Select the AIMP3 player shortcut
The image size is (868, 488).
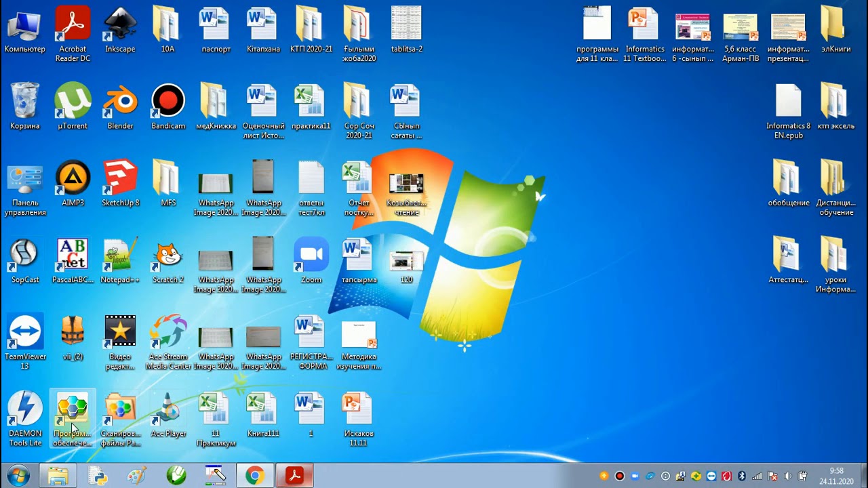pyautogui.click(x=73, y=183)
